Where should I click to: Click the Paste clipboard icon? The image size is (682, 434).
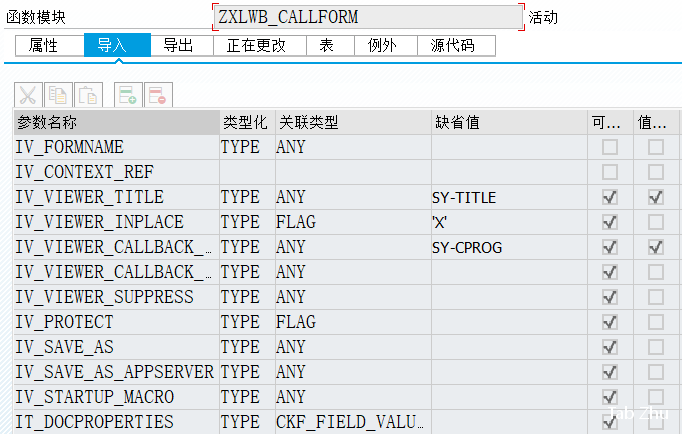coord(88,95)
